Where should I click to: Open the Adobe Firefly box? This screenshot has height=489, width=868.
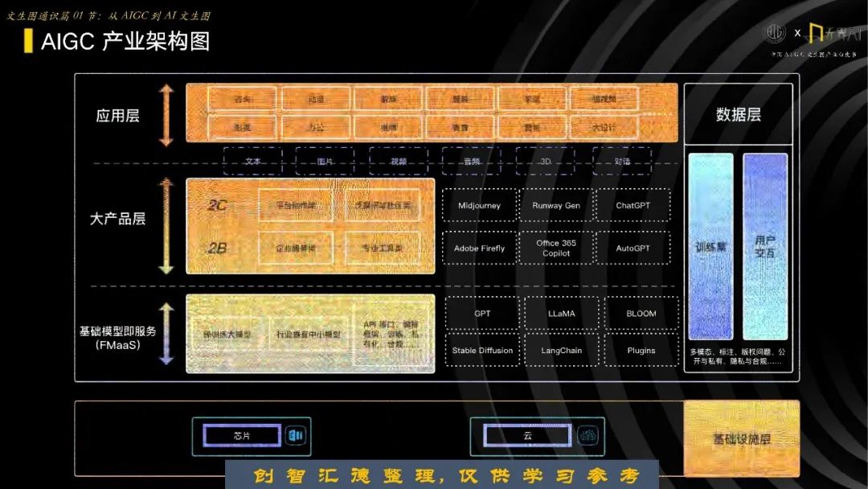point(479,248)
